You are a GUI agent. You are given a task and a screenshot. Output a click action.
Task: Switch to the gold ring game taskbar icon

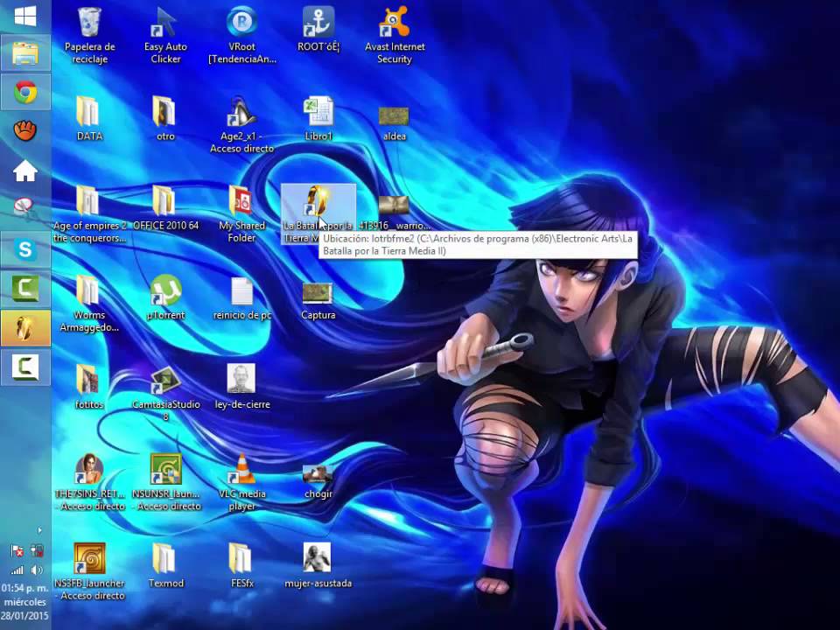point(25,328)
